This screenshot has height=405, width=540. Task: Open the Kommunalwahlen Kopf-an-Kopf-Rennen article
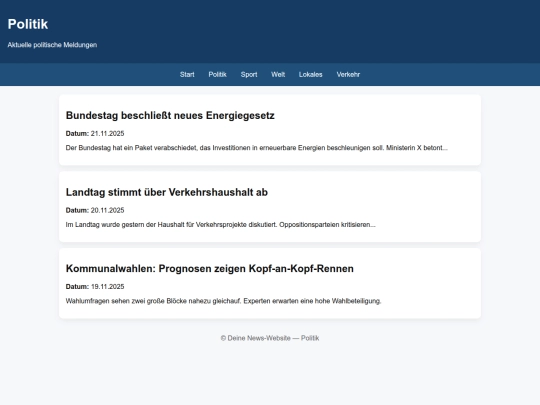click(210, 269)
